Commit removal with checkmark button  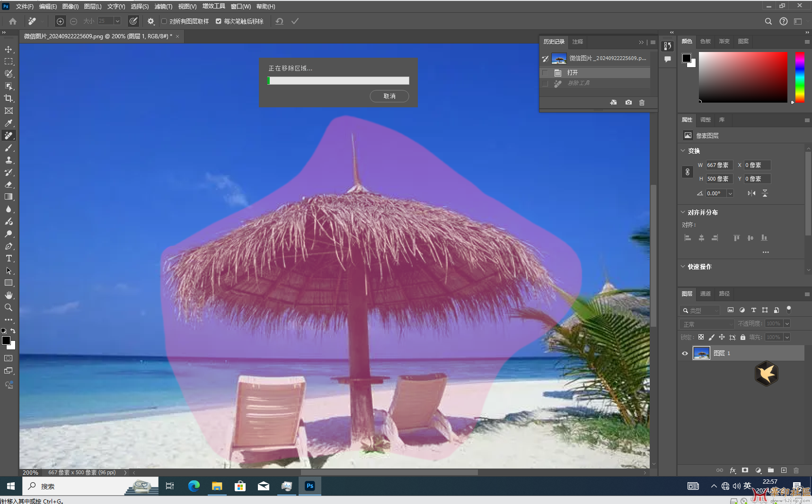tap(295, 21)
